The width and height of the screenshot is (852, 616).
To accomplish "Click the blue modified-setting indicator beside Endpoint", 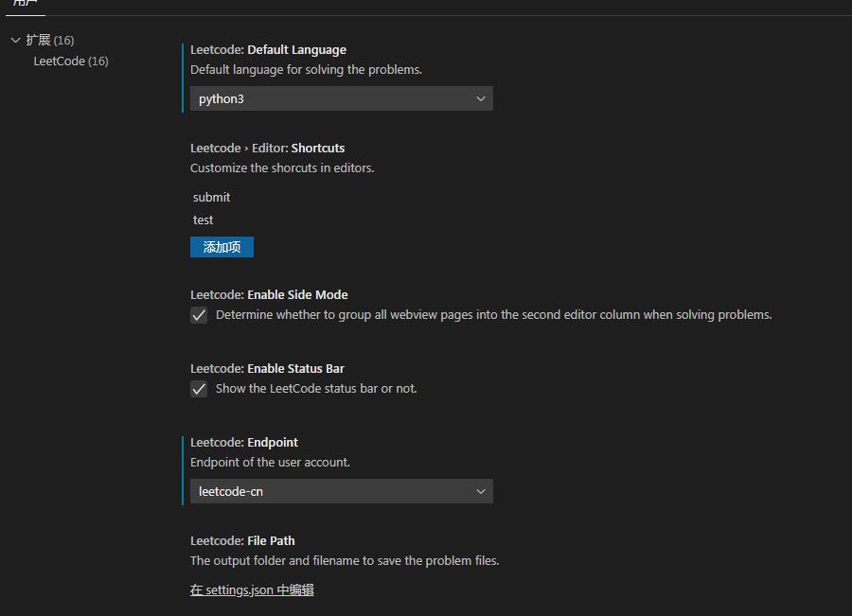I will click(183, 468).
